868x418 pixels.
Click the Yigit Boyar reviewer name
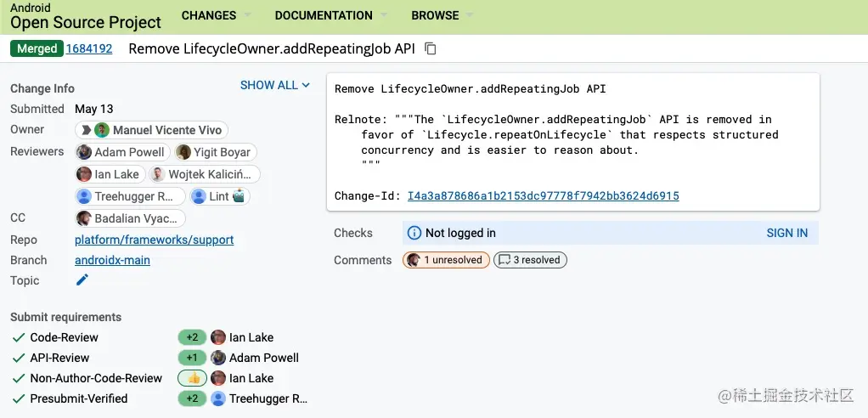222,152
